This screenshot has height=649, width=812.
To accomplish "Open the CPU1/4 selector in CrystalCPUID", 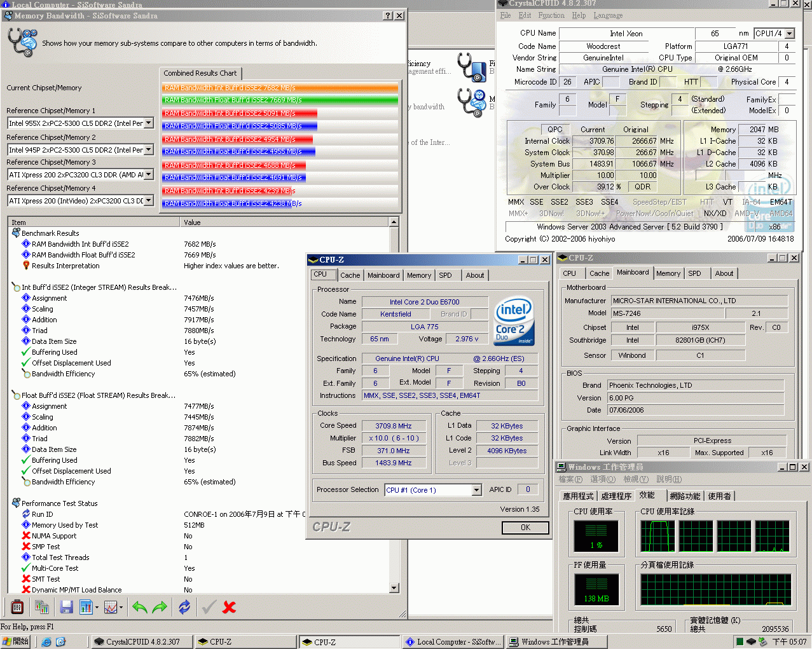I will (790, 34).
